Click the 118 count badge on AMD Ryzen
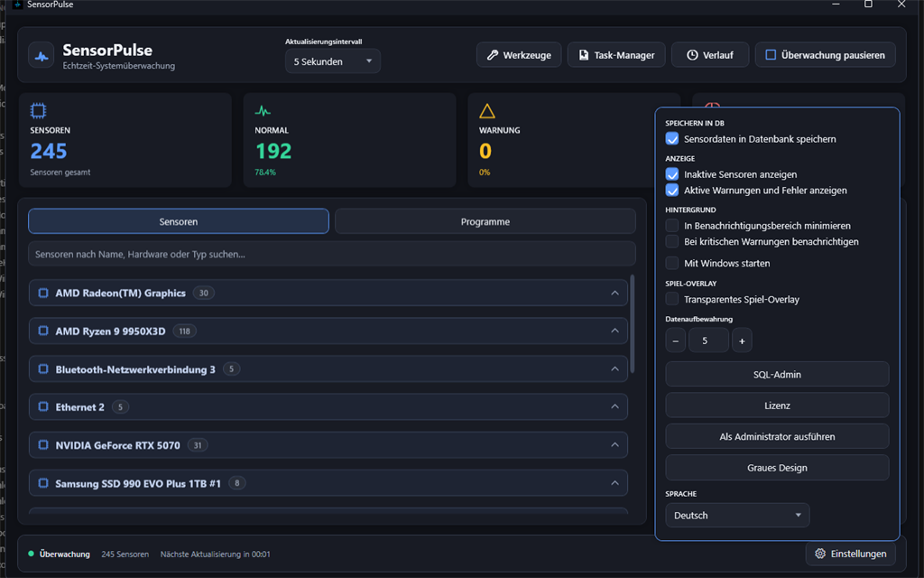 184,331
